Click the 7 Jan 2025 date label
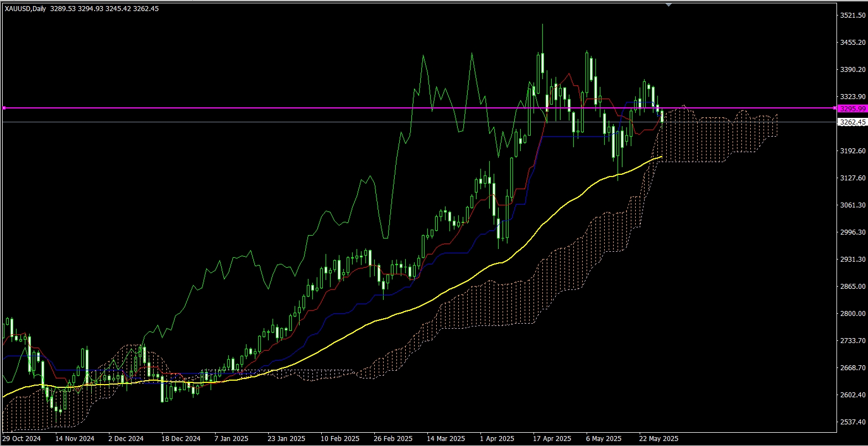 232,439
